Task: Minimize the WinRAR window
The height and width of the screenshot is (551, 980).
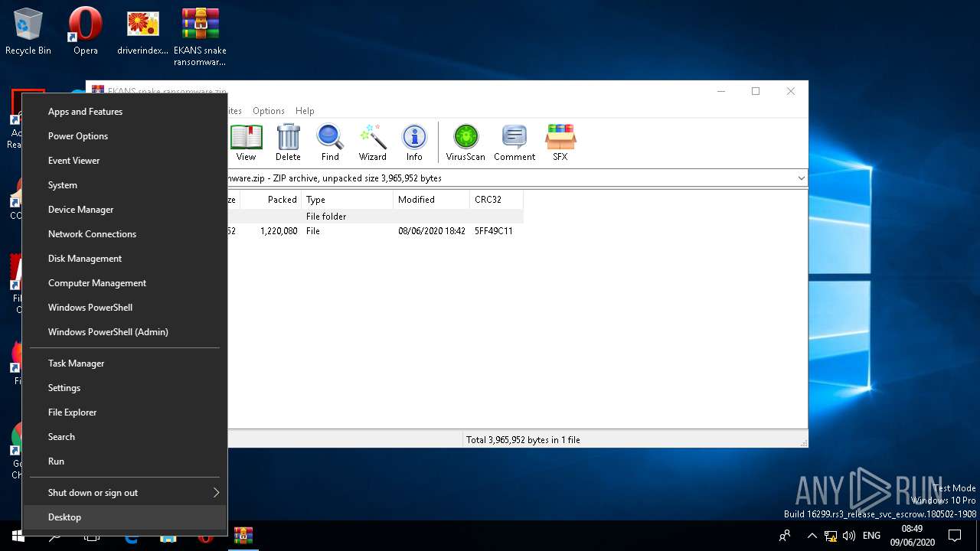Action: (x=721, y=91)
